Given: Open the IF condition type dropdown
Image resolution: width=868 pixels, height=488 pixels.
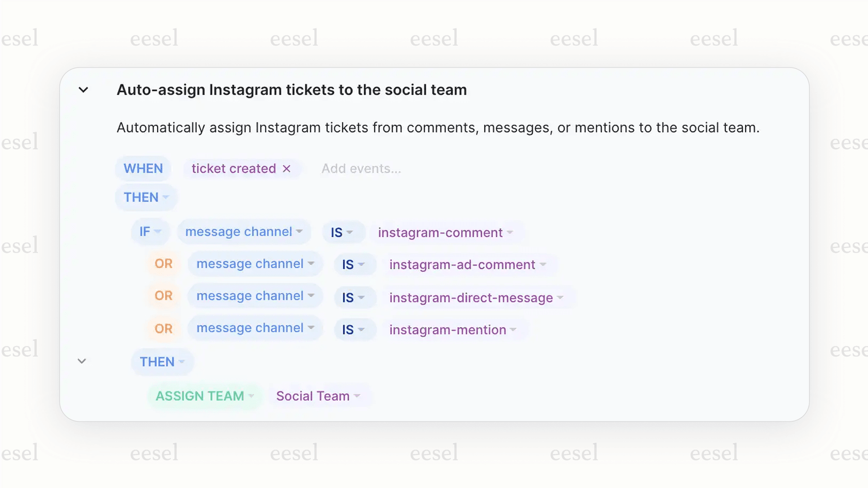Looking at the screenshot, I should point(150,231).
